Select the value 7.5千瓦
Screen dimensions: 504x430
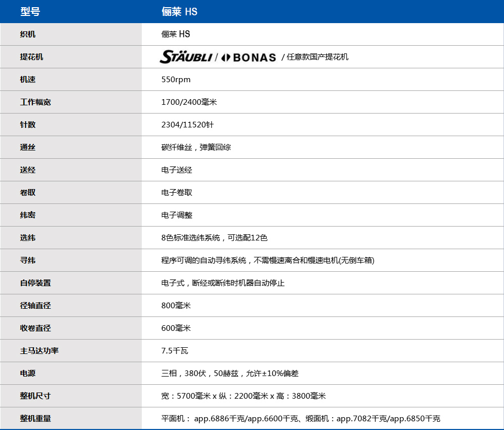point(175,351)
